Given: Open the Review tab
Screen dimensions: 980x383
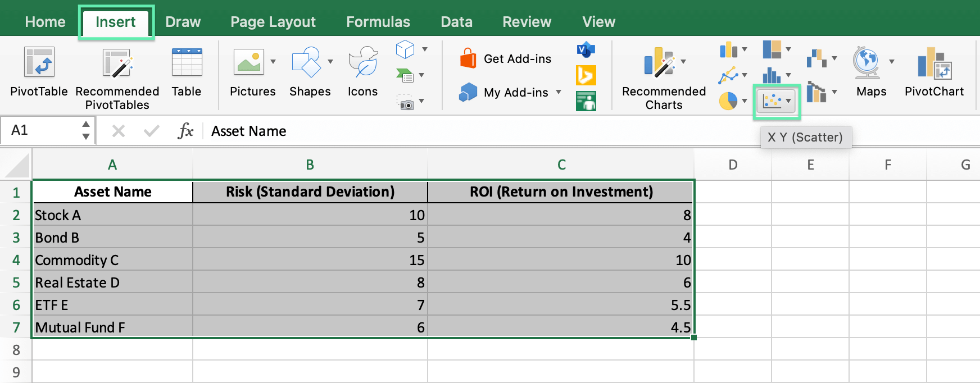Looking at the screenshot, I should pyautogui.click(x=527, y=22).
